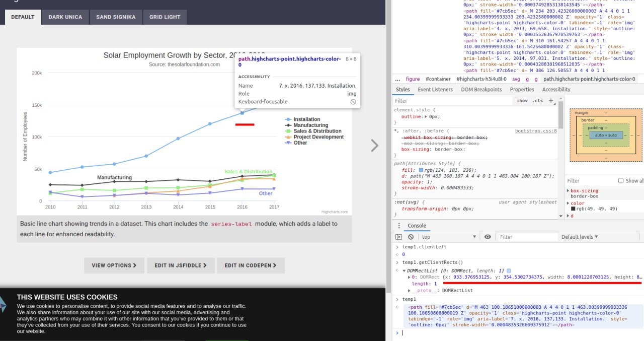Go to the next demo with the right chevron
644x341 pixels.
[374, 145]
